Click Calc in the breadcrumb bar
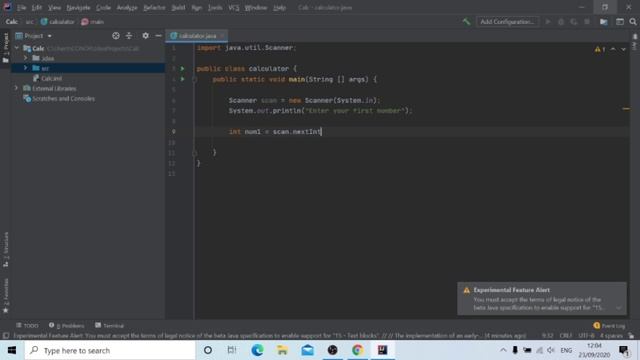This screenshot has height=360, width=640. (11, 22)
